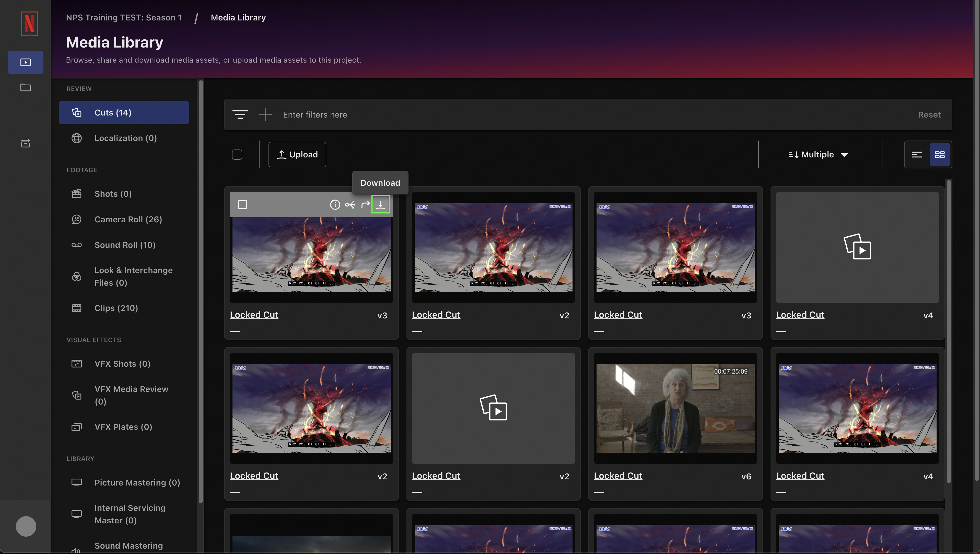Open Look & Interchange Files (0)
Image resolution: width=980 pixels, height=554 pixels.
pos(124,276)
